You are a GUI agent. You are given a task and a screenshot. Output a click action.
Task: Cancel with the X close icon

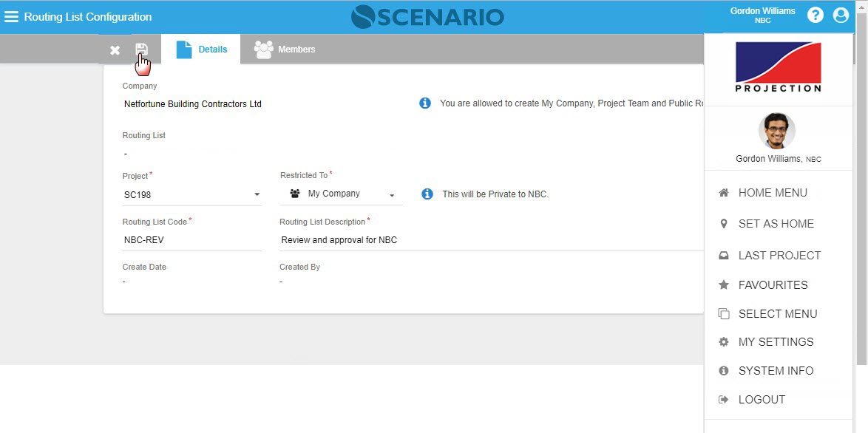(115, 50)
